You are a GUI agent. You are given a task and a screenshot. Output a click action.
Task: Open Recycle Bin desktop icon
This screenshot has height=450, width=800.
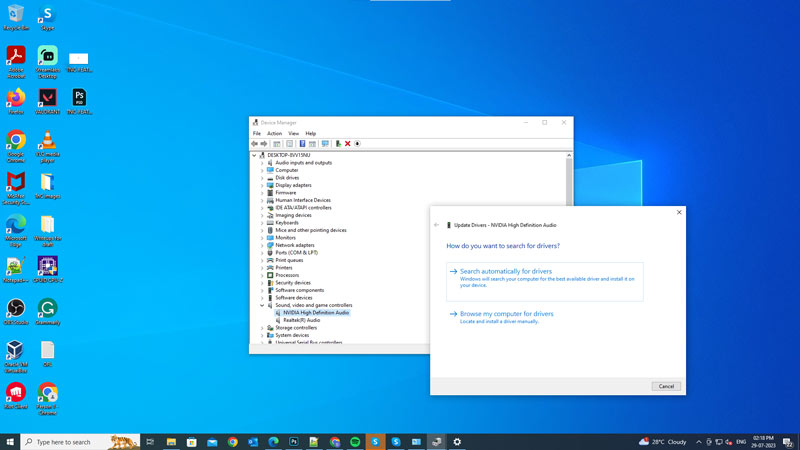[16, 17]
